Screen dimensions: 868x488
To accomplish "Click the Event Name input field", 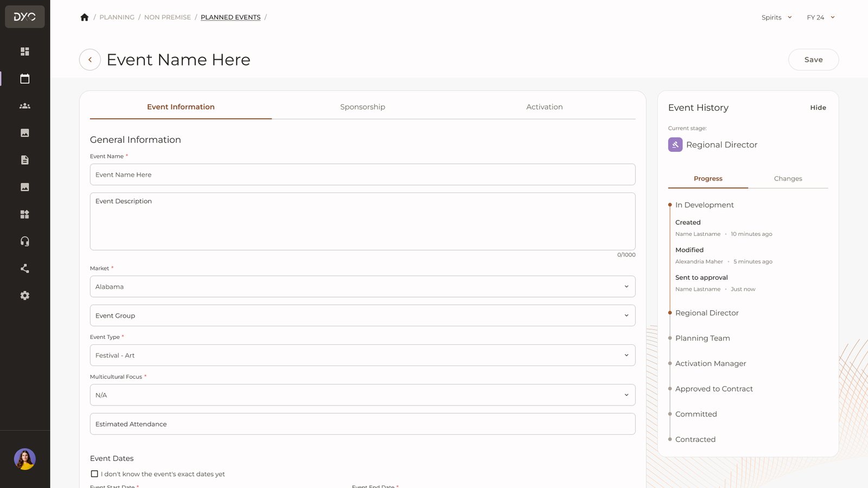I will click(x=362, y=175).
